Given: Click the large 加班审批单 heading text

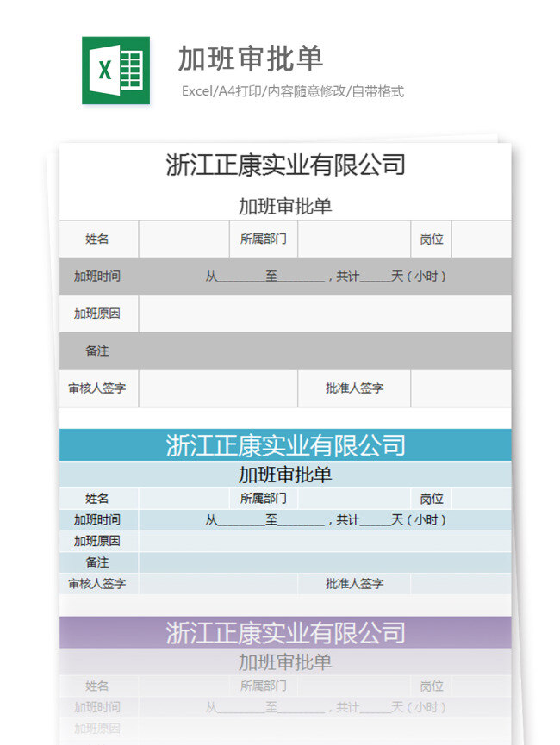Looking at the screenshot, I should click(251, 59).
